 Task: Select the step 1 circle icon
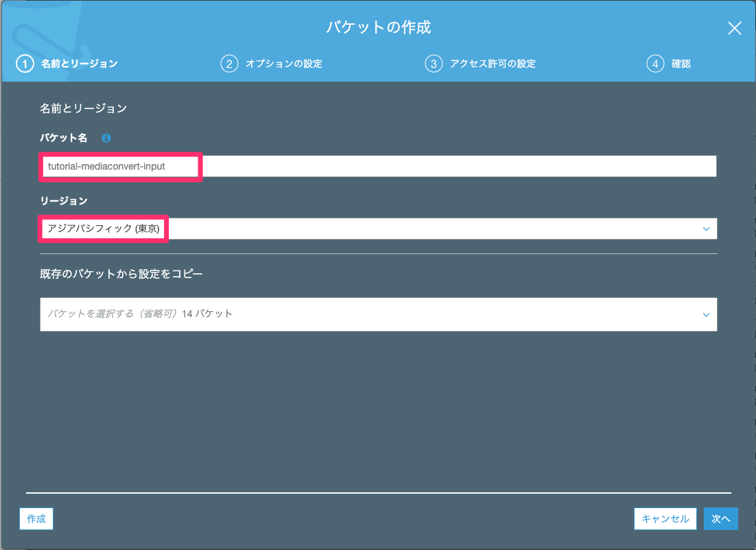point(25,64)
